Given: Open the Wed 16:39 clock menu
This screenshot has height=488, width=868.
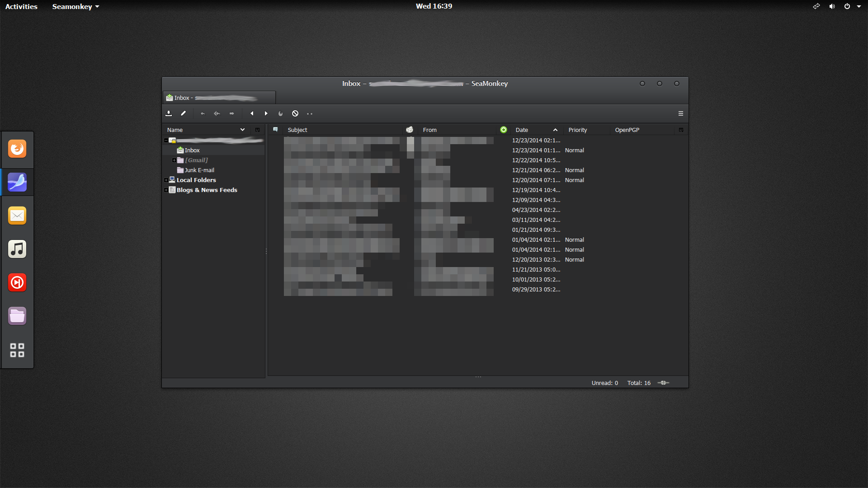Looking at the screenshot, I should [434, 6].
